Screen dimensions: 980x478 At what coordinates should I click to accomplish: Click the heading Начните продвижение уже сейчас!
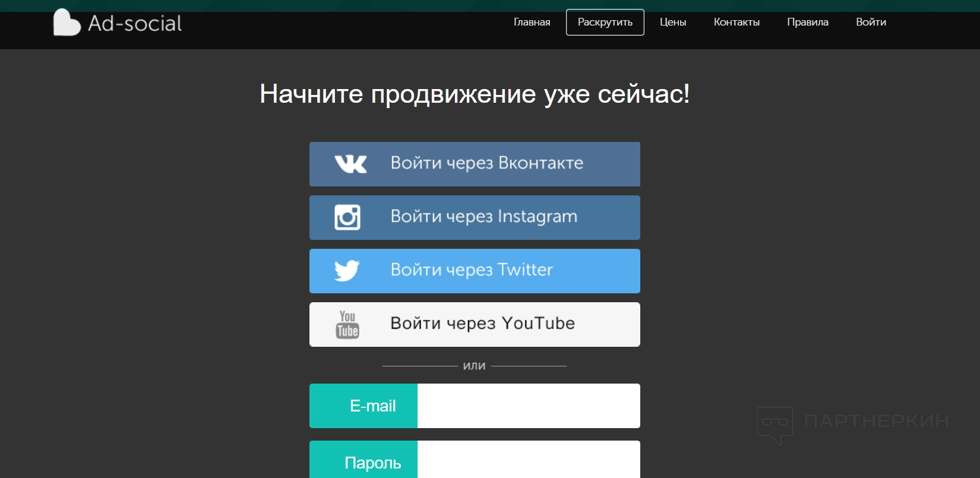(475, 94)
